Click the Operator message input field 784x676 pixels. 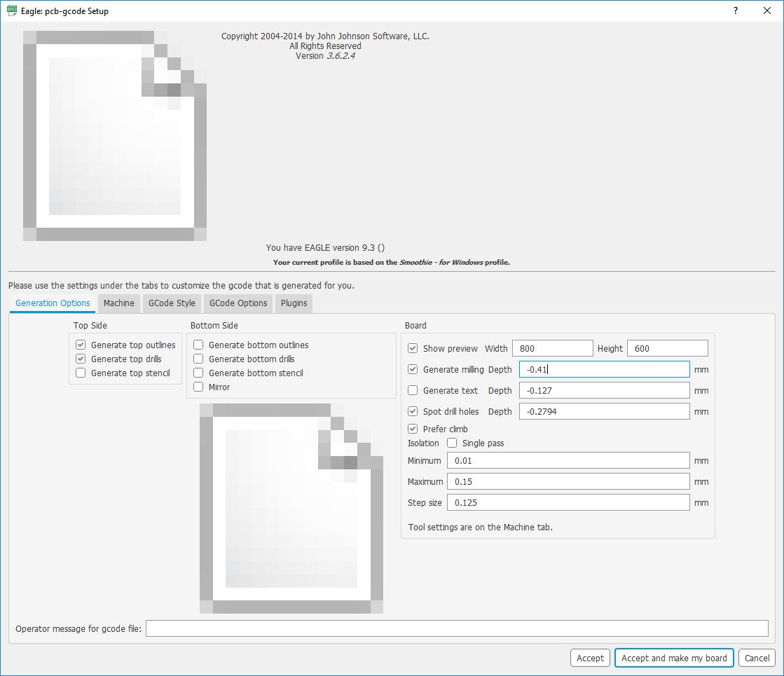(457, 628)
